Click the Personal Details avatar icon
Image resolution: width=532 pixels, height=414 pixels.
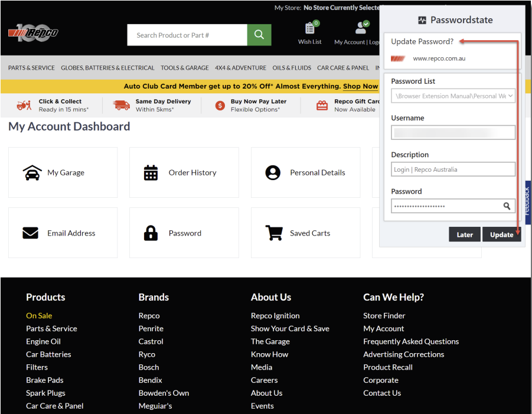click(x=273, y=172)
